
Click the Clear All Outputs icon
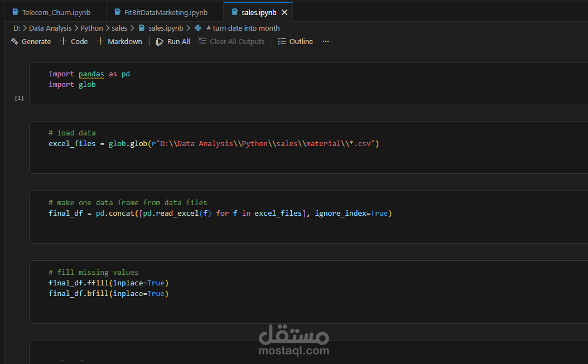pyautogui.click(x=202, y=41)
